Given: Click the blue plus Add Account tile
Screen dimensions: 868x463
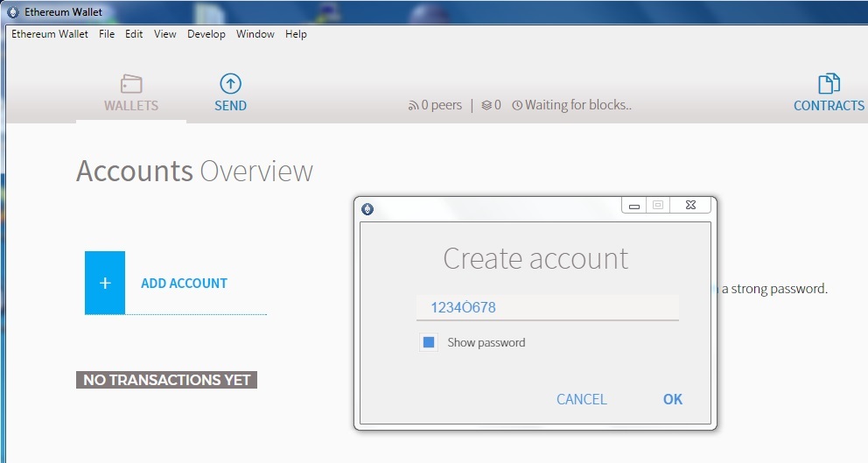Looking at the screenshot, I should (105, 283).
